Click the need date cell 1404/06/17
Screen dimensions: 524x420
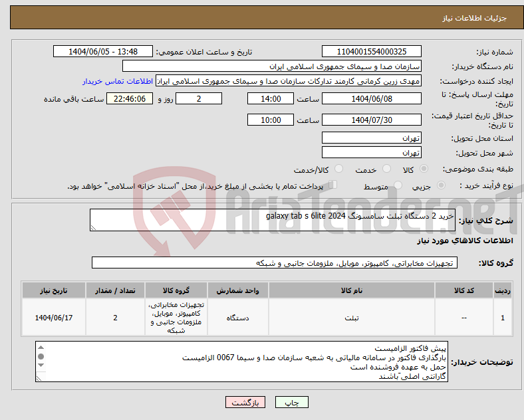pyautogui.click(x=54, y=318)
